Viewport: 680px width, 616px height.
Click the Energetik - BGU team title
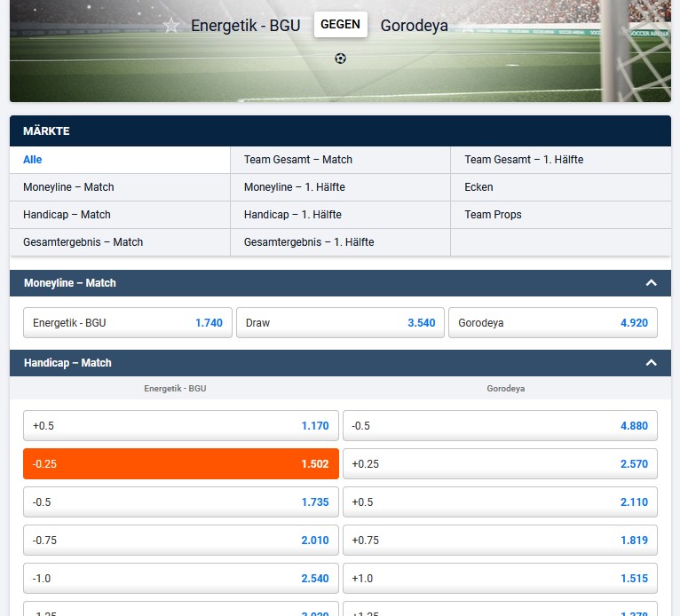coord(246,26)
